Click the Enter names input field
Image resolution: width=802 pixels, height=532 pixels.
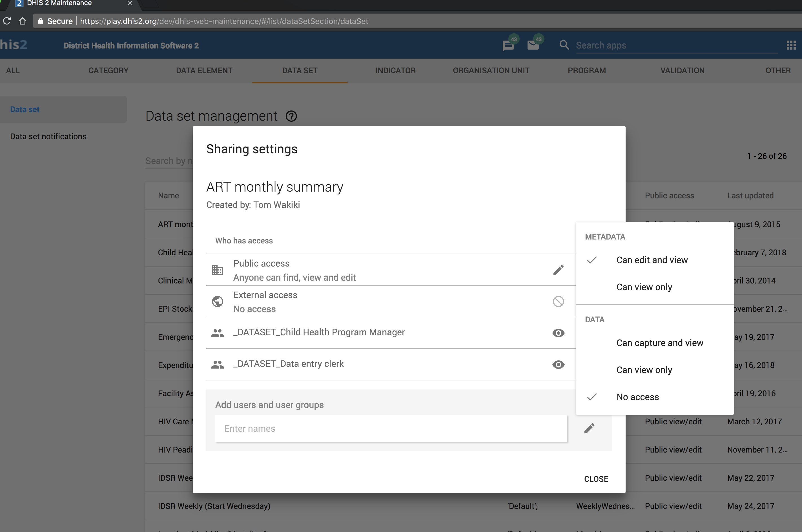pos(391,429)
